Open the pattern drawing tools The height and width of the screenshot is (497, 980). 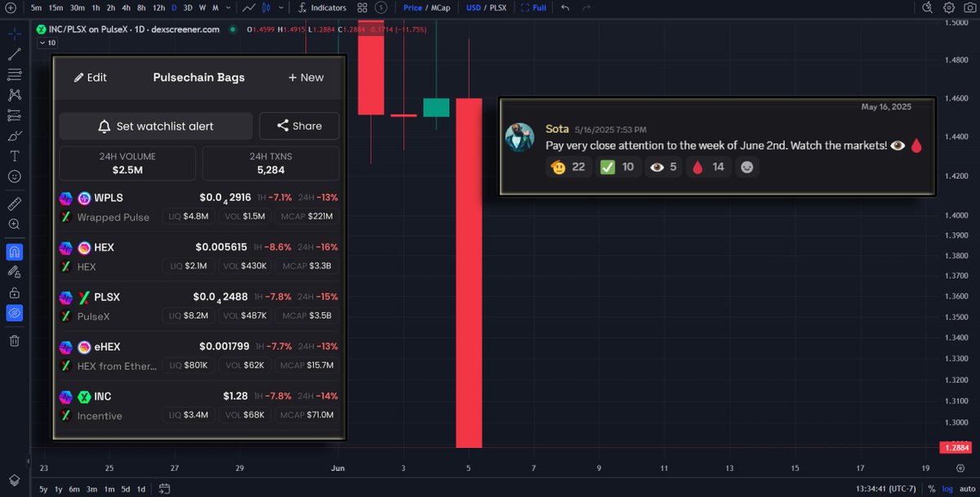point(15,95)
